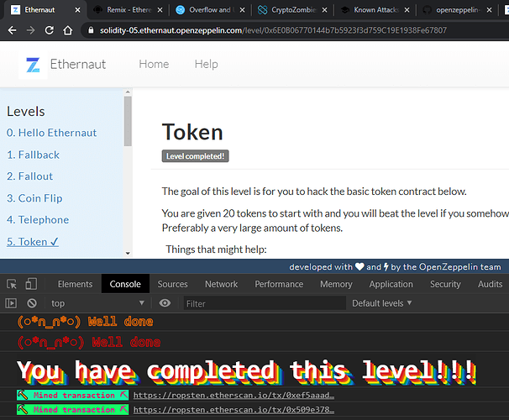Viewport: 509px width, 420px height.
Task: Click the Levels sidebar heading
Action: pos(26,112)
